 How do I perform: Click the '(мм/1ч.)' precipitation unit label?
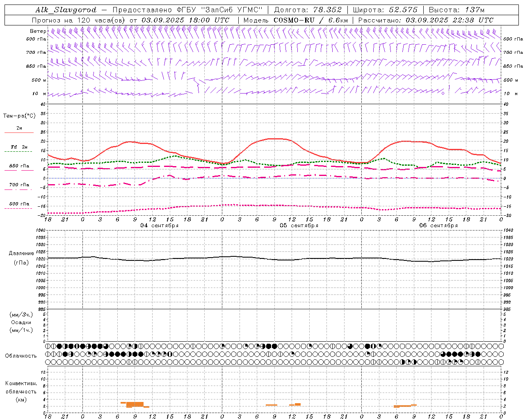(x=21, y=330)
